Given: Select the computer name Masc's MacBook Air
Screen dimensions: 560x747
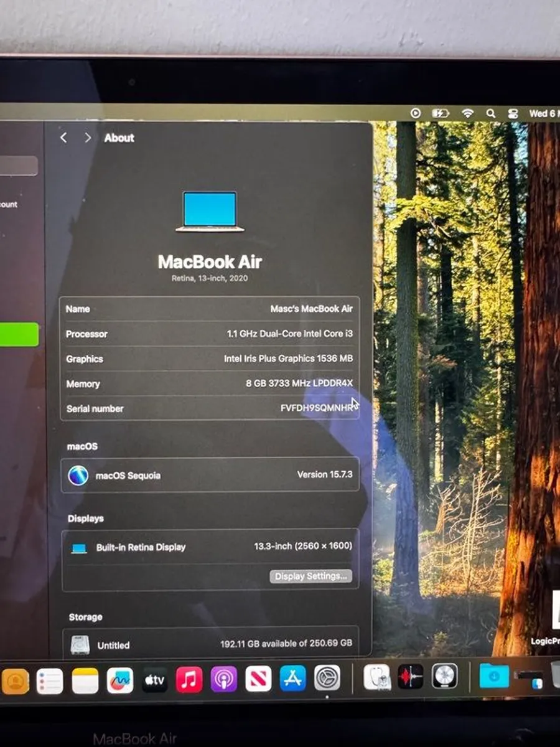Looking at the screenshot, I should 311,309.
